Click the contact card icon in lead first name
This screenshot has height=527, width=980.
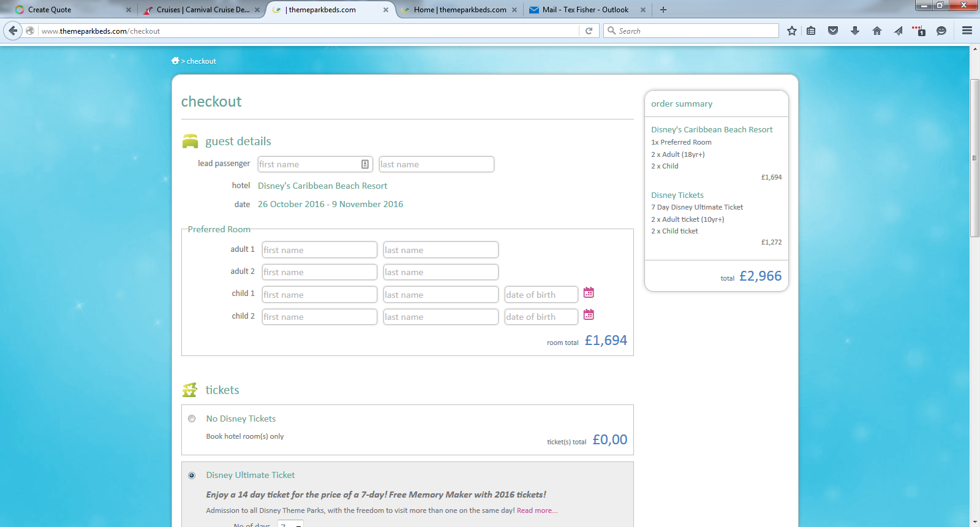pos(365,164)
